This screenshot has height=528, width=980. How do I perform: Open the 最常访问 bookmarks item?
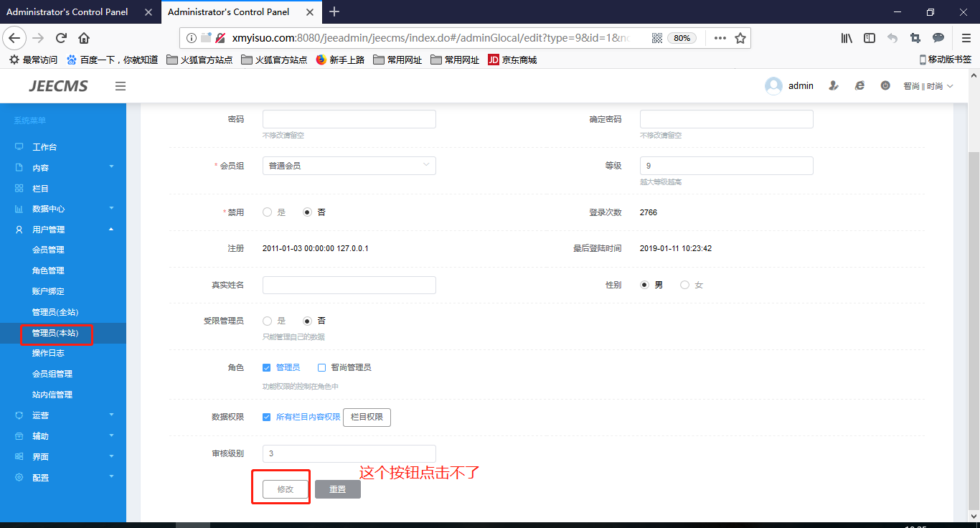33,60
